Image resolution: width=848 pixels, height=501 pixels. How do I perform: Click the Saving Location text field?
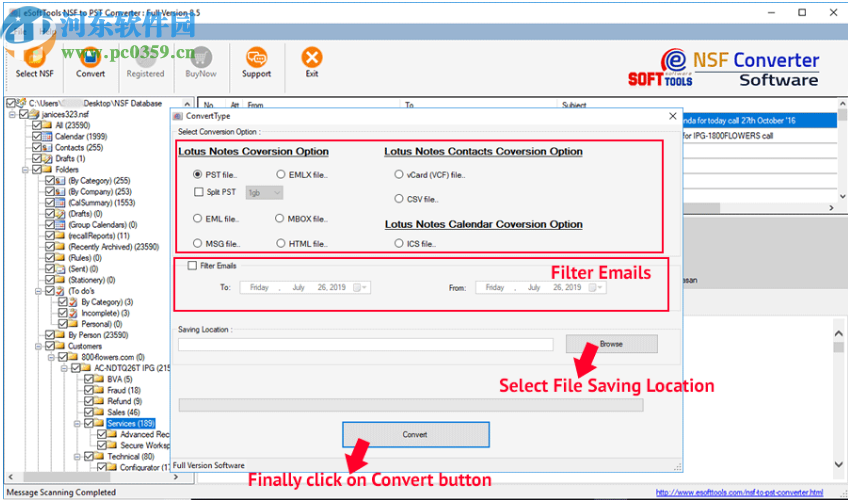pyautogui.click(x=366, y=344)
